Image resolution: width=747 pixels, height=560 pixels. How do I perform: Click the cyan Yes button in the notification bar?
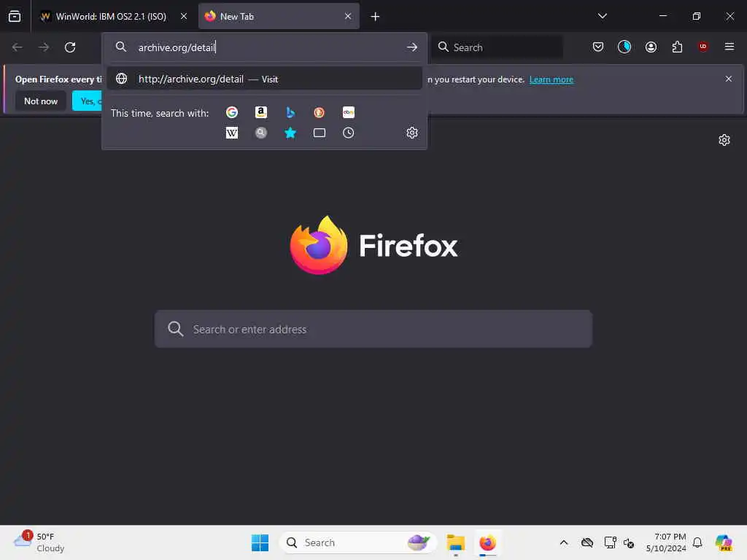click(x=88, y=101)
